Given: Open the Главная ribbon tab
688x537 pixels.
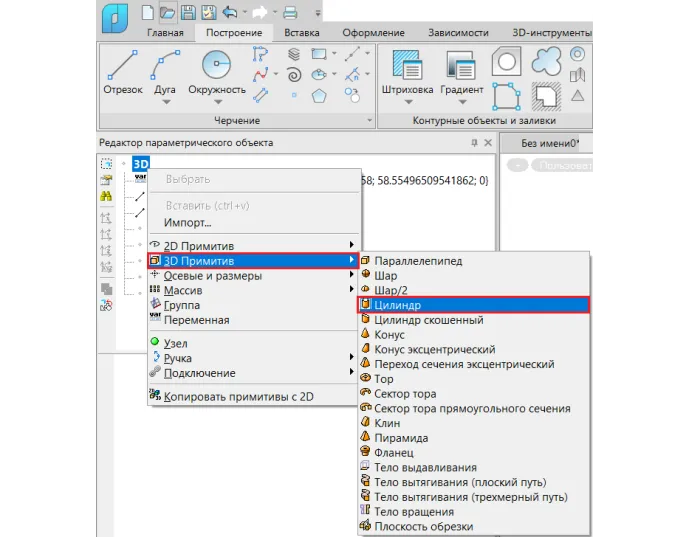Looking at the screenshot, I should tap(165, 33).
